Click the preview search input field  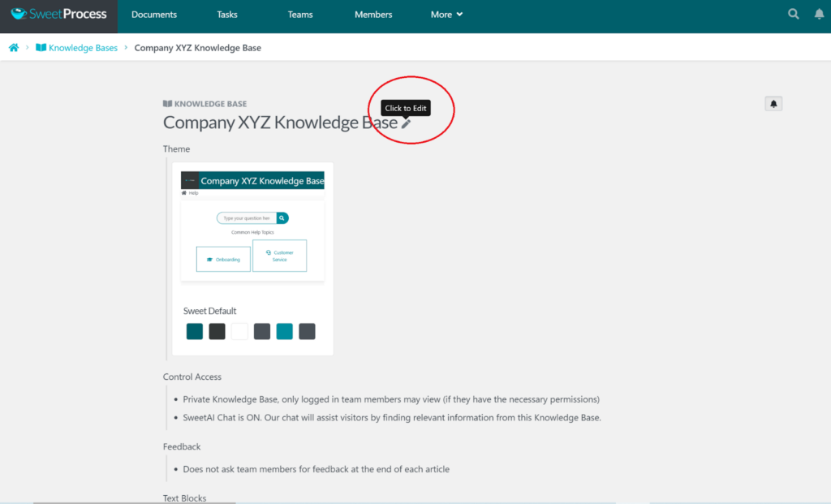click(247, 218)
